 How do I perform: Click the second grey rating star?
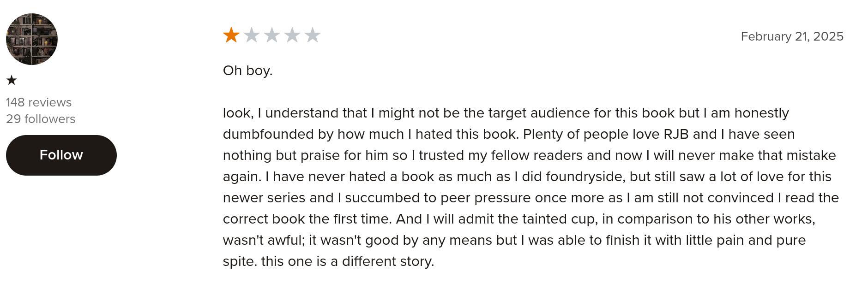[252, 35]
